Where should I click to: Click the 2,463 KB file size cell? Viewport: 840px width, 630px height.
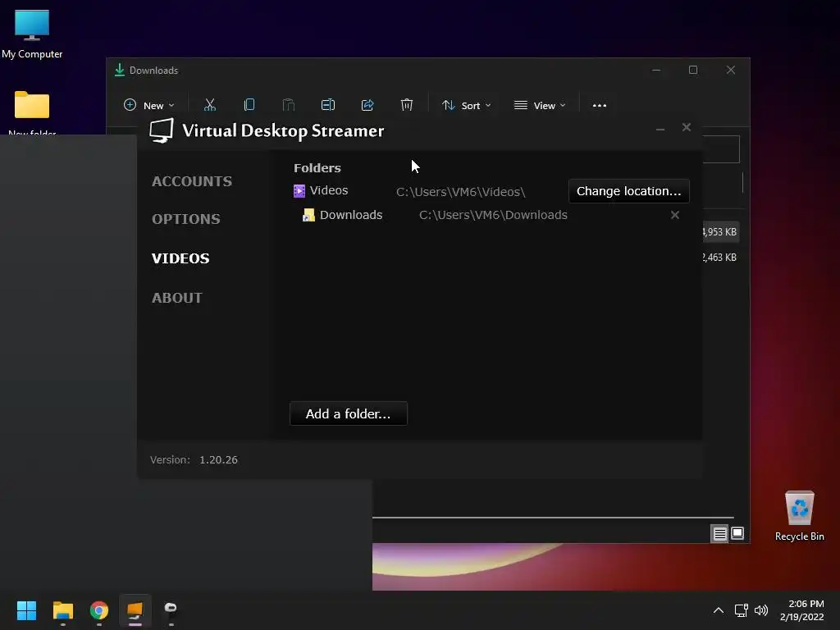point(720,258)
